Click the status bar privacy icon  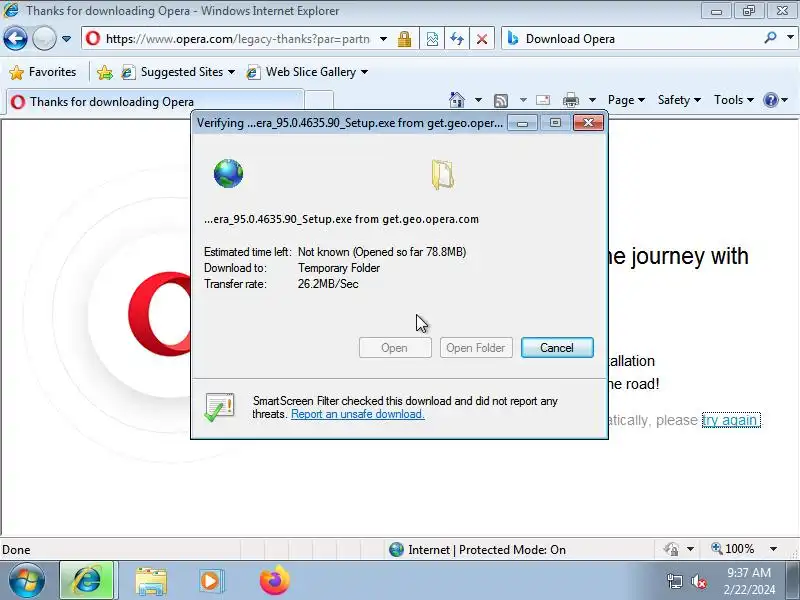point(671,549)
